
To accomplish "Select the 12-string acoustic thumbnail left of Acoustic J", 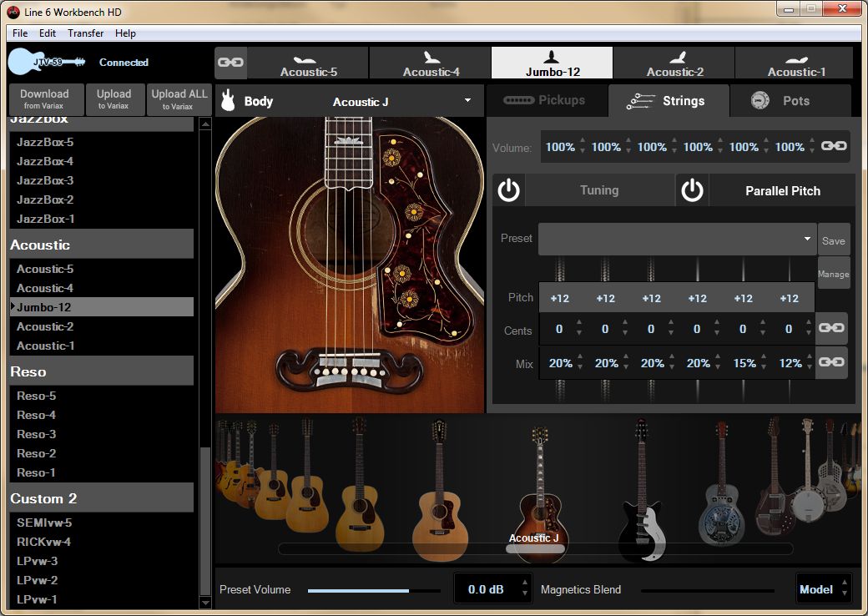I will coord(440,490).
